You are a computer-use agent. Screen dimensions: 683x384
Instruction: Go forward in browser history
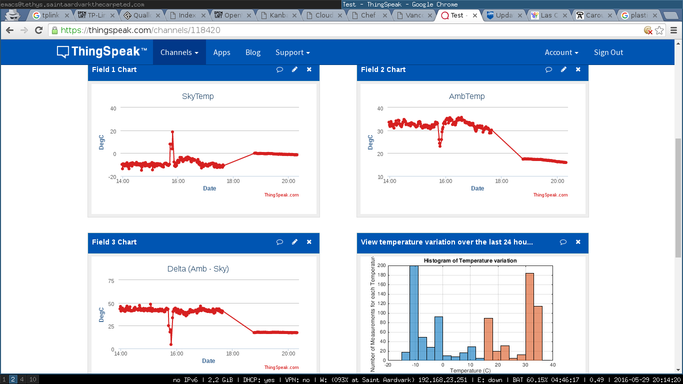tap(24, 30)
